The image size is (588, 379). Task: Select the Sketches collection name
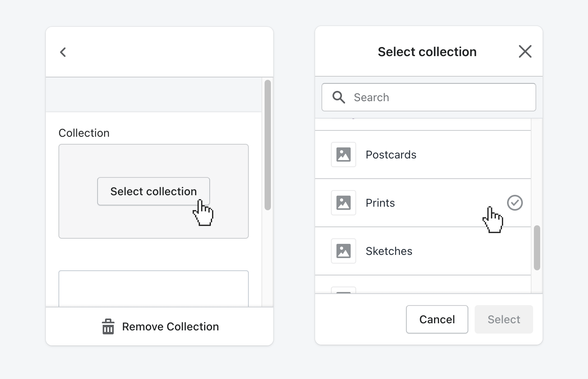point(389,251)
